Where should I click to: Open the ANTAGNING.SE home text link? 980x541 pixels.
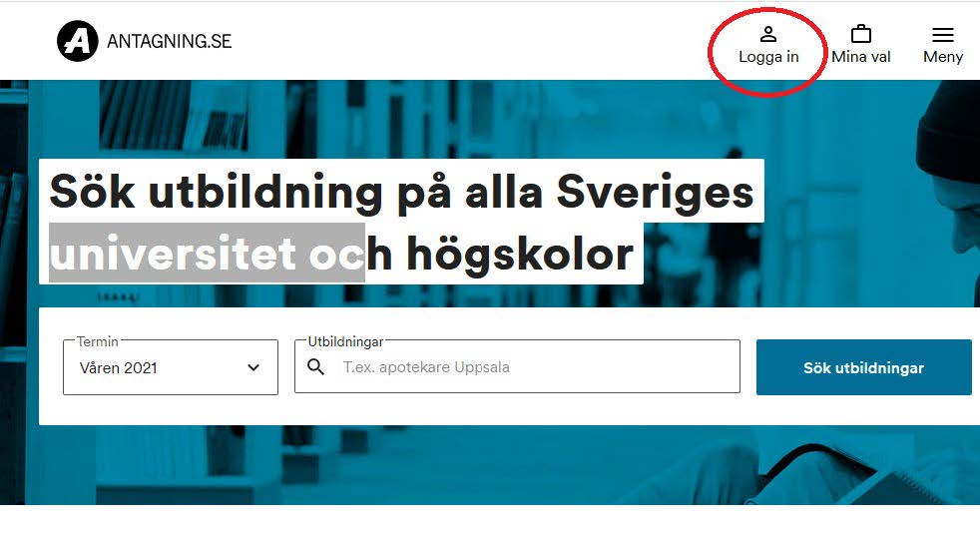(170, 41)
